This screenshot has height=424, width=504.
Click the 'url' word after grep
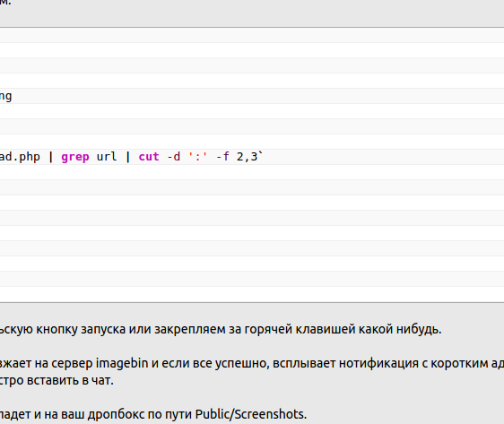107,157
